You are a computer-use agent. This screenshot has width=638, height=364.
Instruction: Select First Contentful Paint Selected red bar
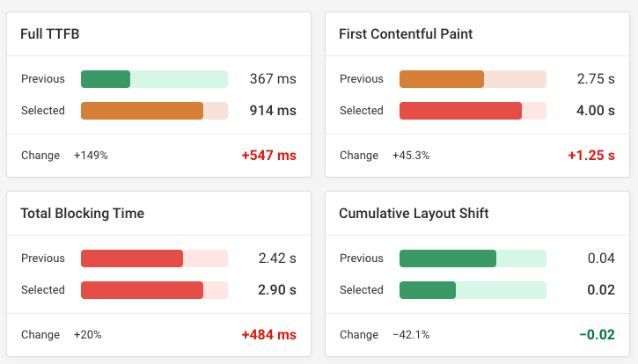click(460, 111)
